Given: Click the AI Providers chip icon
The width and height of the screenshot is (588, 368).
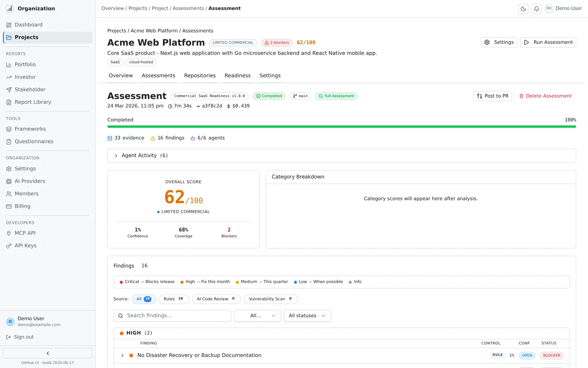Looking at the screenshot, I should coord(9,181).
